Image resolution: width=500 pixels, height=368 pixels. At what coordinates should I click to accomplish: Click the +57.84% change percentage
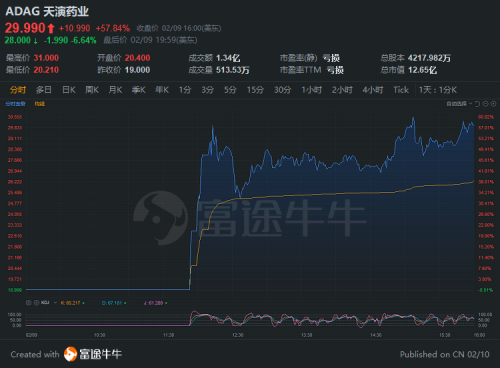[113, 28]
